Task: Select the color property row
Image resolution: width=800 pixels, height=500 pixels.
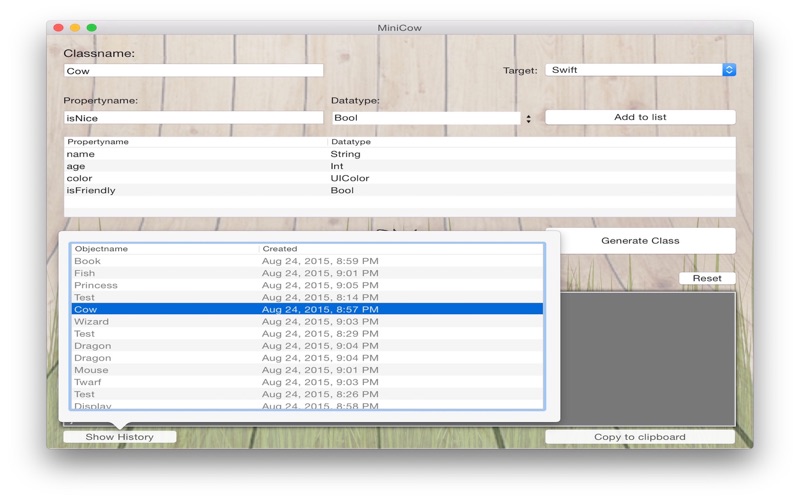Action: [399, 178]
